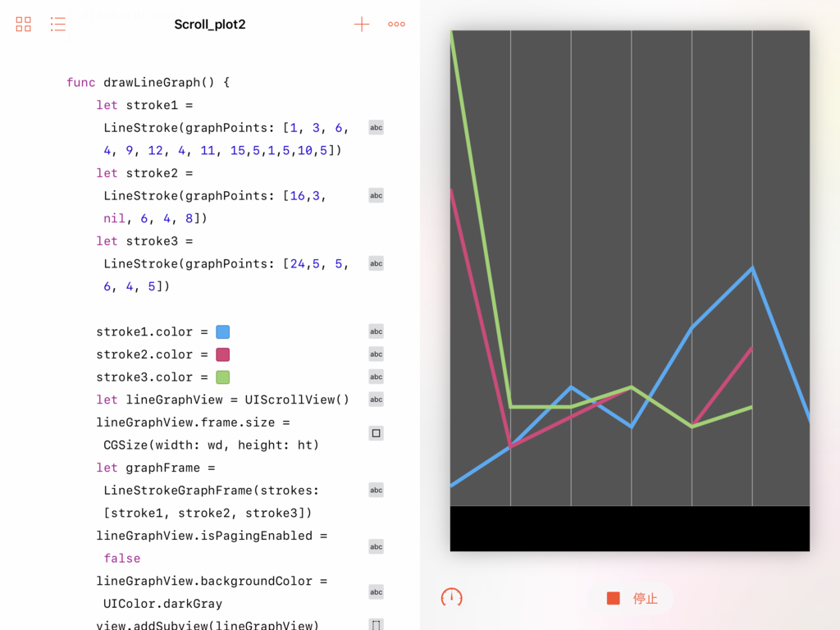Open result viewer beside view.addSubview line

click(x=376, y=624)
